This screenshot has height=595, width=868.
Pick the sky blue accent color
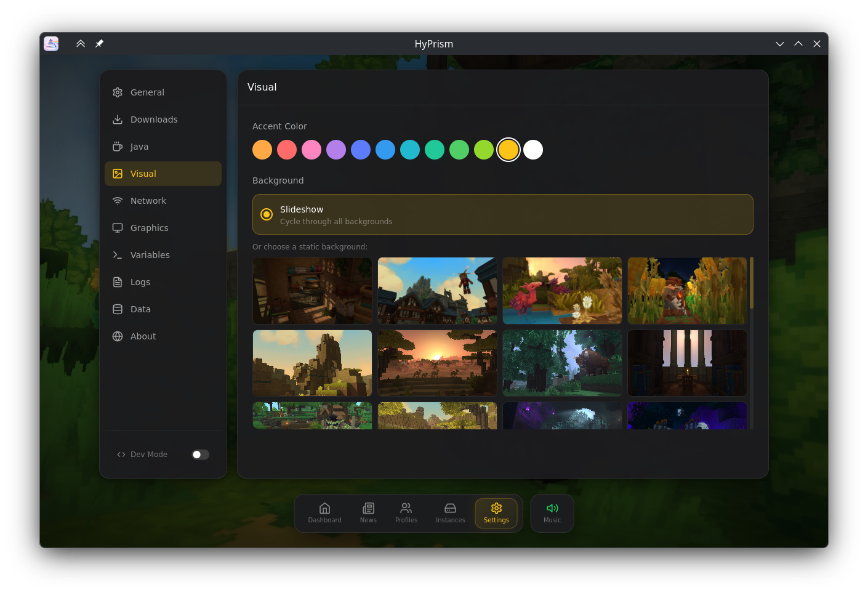385,150
